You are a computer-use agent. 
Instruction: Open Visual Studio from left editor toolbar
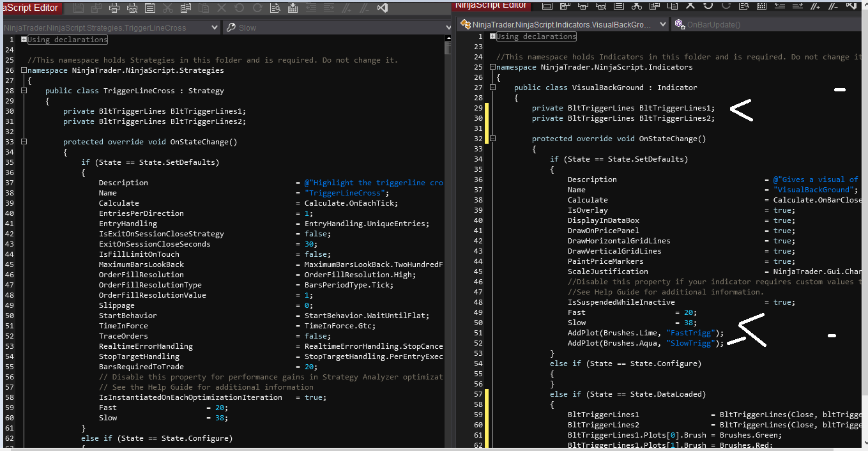(x=383, y=8)
